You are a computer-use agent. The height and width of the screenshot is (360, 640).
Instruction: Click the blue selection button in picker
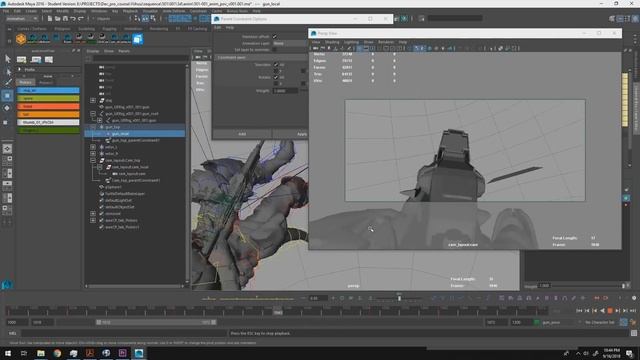(x=48, y=90)
